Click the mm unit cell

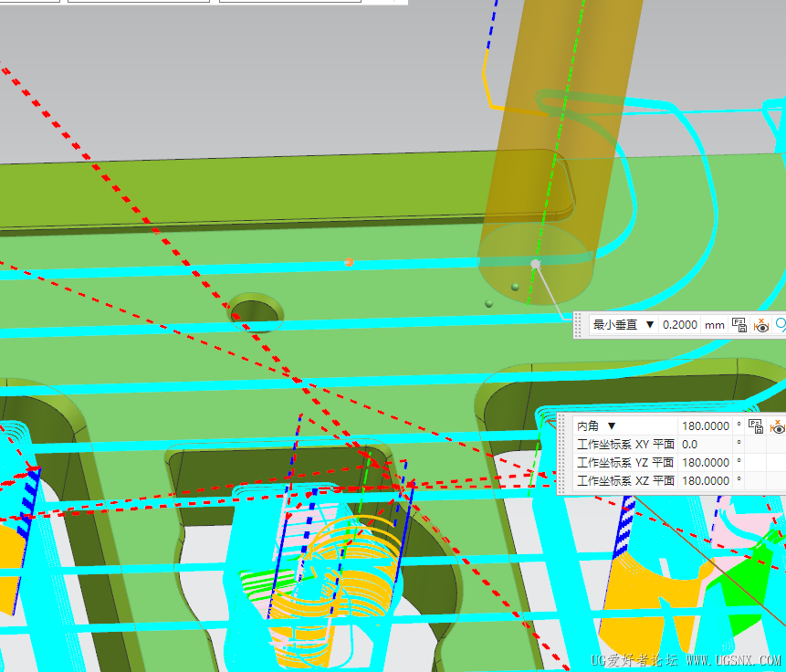click(x=714, y=325)
